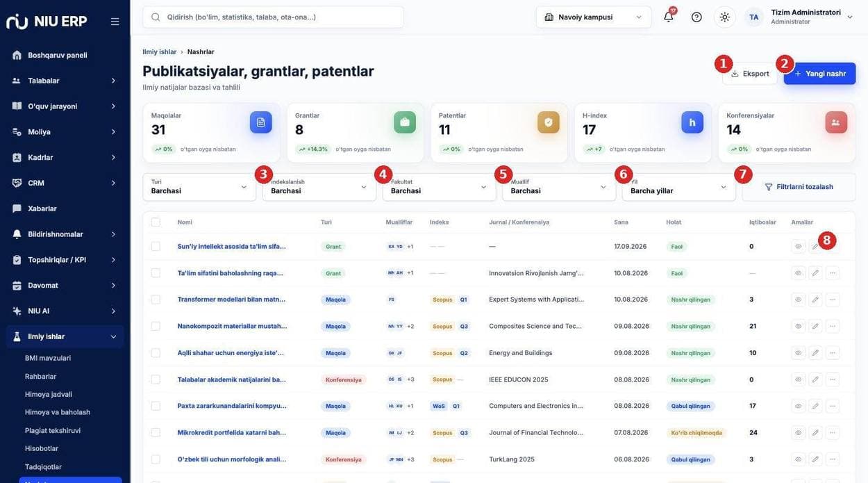Screen dimensions: 868x483
Task: Click the Eksport button
Action: [x=750, y=74]
